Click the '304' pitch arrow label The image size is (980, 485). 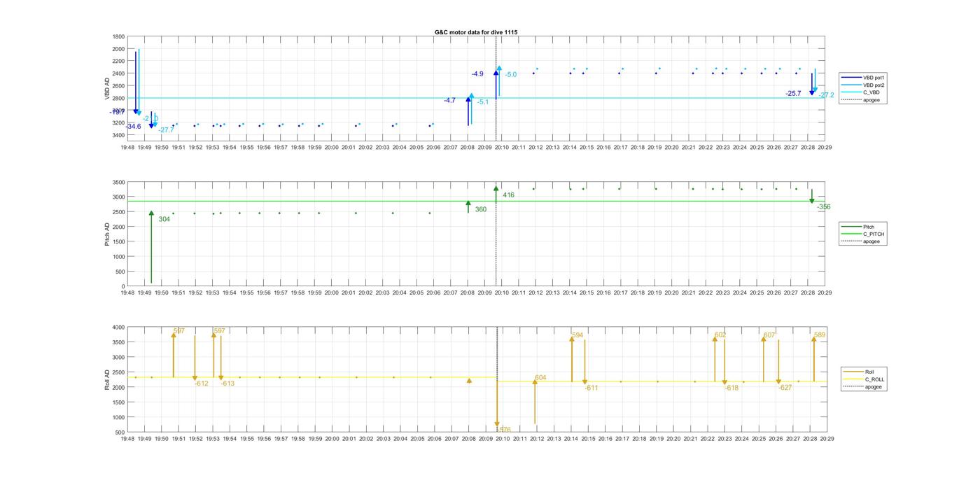[x=164, y=219]
